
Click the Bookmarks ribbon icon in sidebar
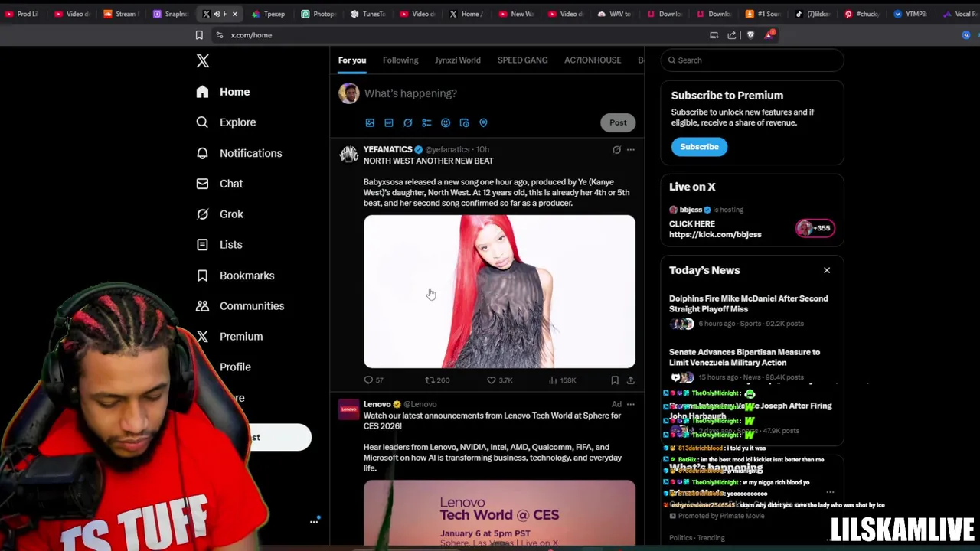[202, 275]
